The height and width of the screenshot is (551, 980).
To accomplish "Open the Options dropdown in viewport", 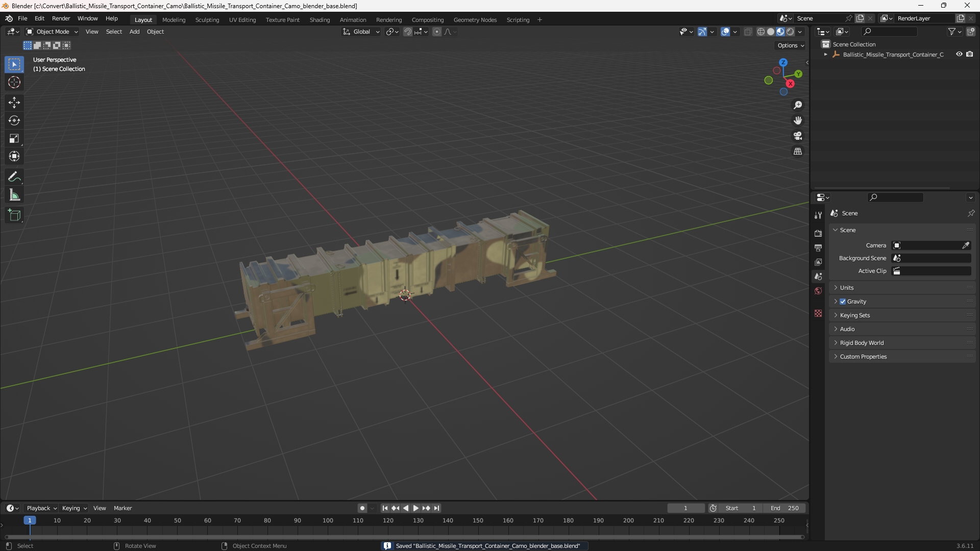I will click(790, 45).
